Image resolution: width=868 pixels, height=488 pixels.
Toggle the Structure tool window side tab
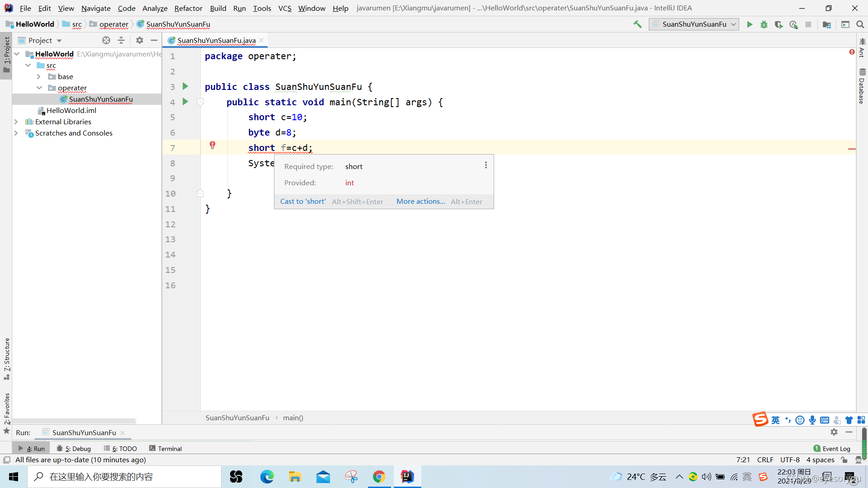click(6, 357)
